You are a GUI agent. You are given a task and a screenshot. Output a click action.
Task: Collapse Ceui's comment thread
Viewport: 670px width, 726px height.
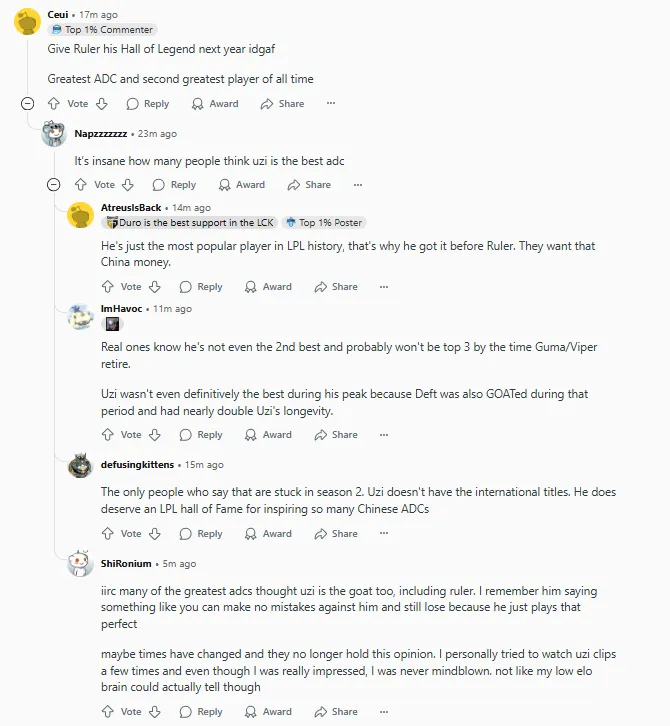(x=27, y=104)
